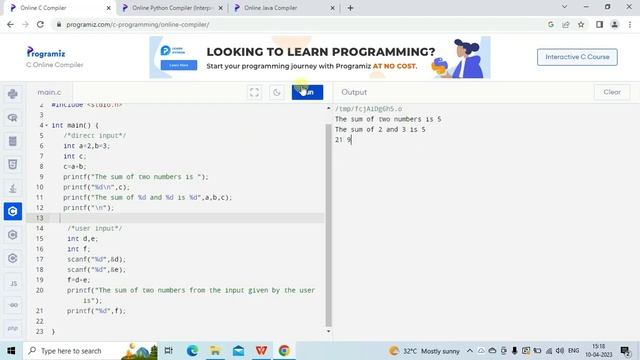The image size is (640, 360).
Task: Open a new browser tab
Action: [350, 8]
